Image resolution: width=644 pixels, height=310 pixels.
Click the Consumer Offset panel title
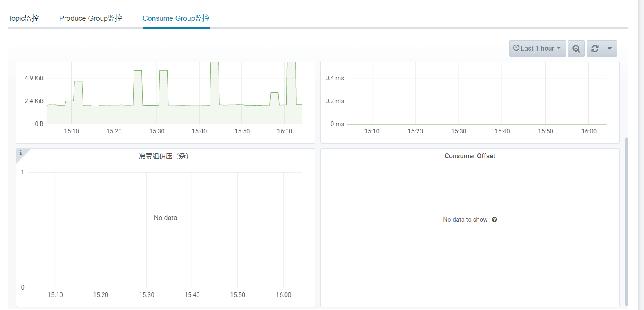click(x=470, y=156)
